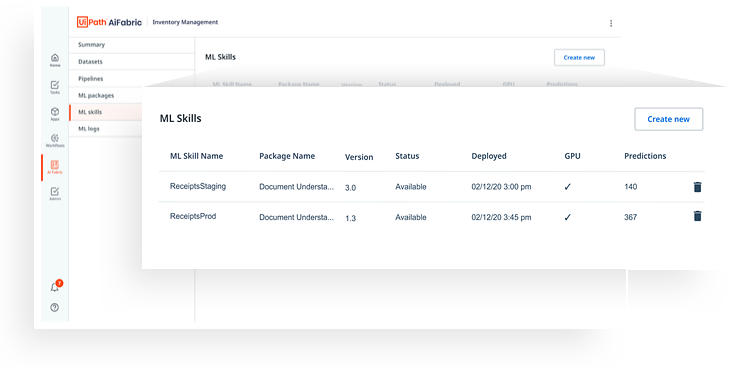Click deployed date 02/12/20 3:00 pm
Image resolution: width=729 pixels, height=369 pixels.
pos(501,187)
